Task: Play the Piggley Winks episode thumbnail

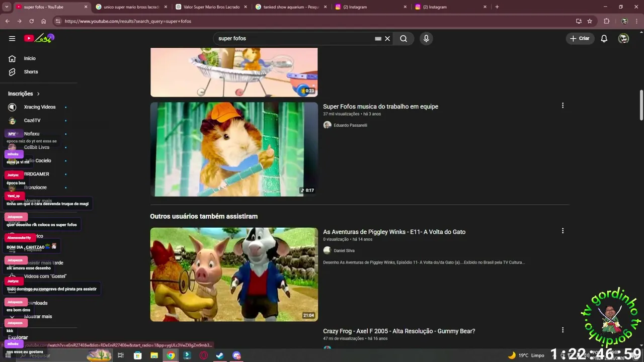Action: (x=234, y=275)
